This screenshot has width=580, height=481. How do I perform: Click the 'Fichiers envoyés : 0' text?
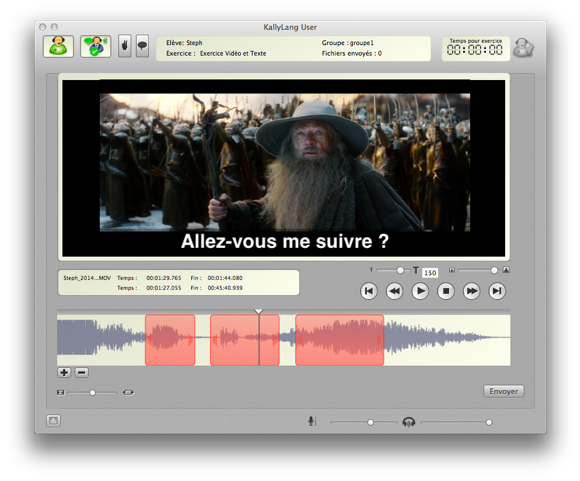coord(351,54)
